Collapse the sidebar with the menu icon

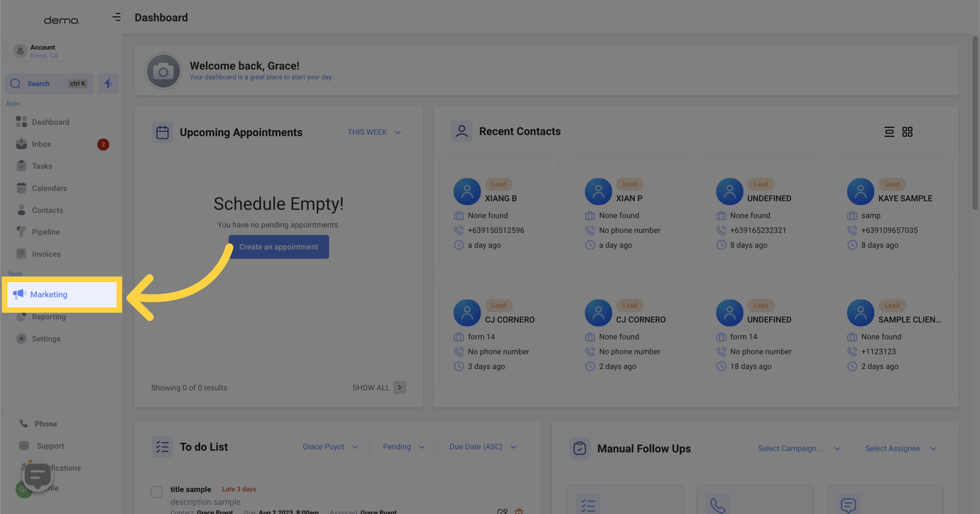click(x=117, y=17)
